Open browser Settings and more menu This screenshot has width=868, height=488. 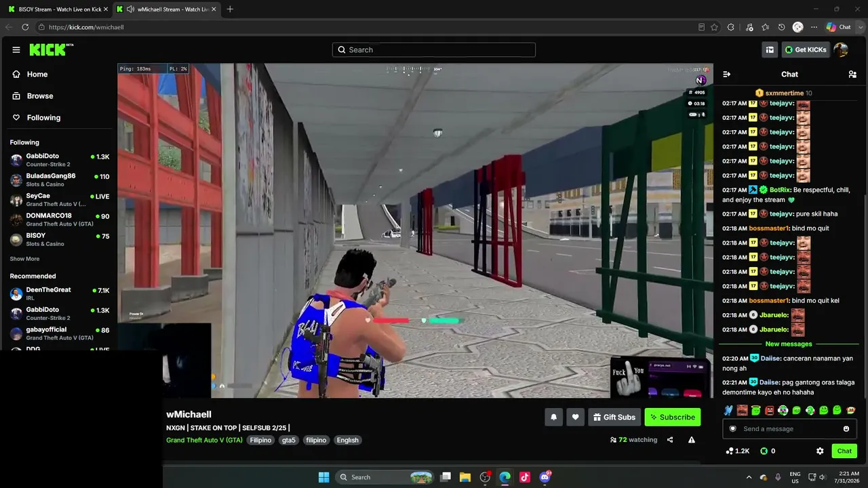(x=814, y=27)
